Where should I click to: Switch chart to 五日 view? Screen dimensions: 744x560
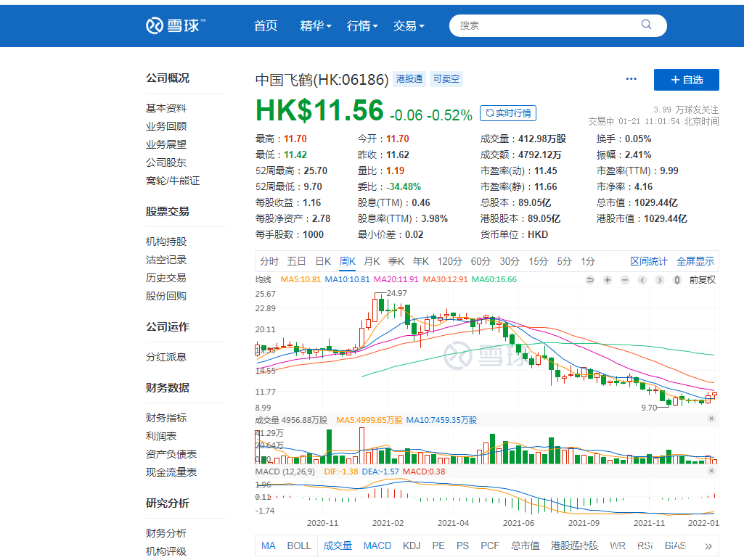(296, 261)
